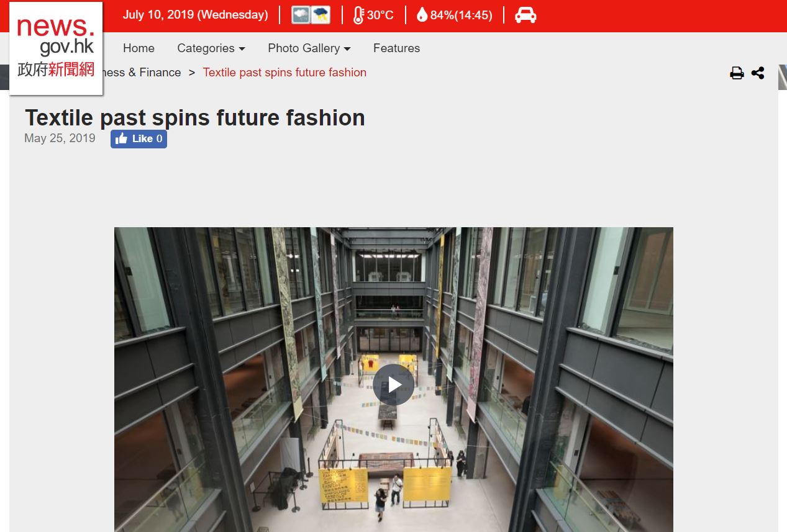Click the July 10, 2019 date text

195,15
